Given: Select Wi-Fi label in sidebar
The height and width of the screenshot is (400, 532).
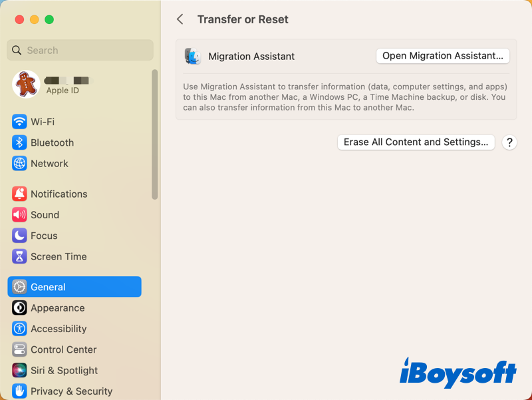Looking at the screenshot, I should click(43, 122).
